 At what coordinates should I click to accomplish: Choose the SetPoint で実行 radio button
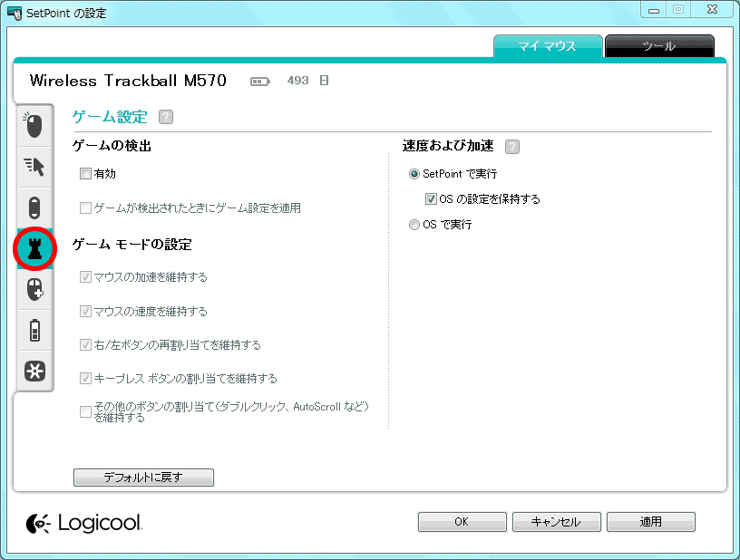(414, 174)
